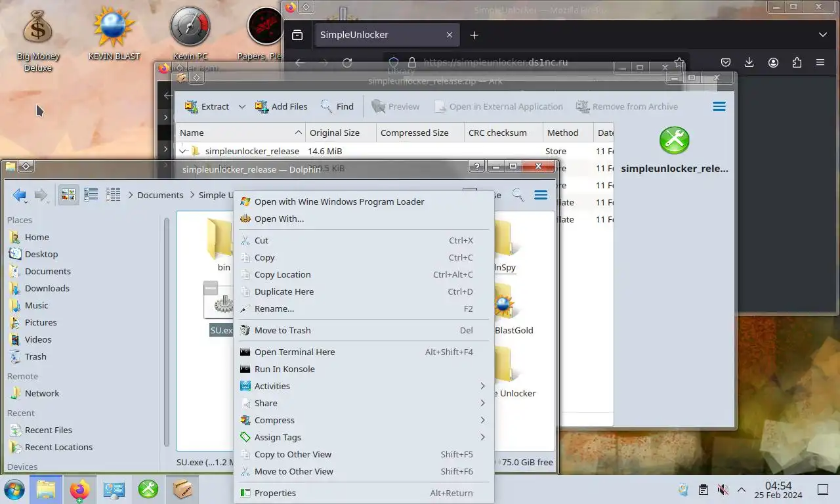Choose Move to Other View
840x504 pixels.
click(x=364, y=471)
